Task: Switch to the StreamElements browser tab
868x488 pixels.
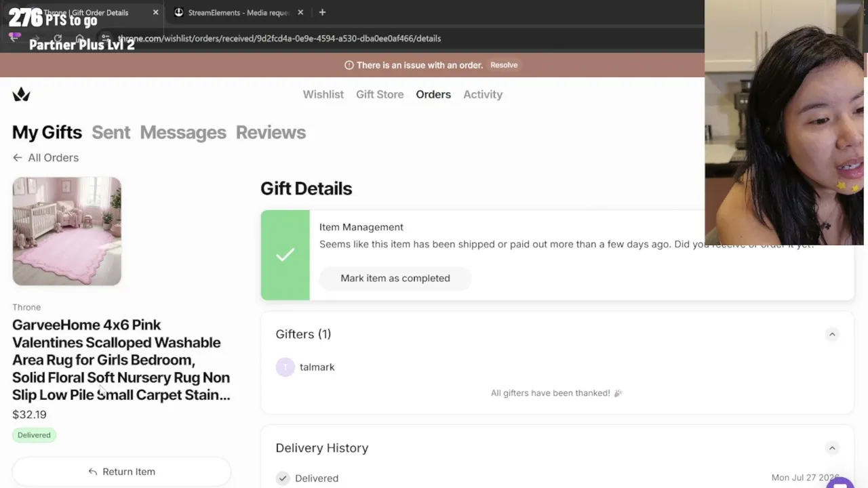Action: click(237, 12)
